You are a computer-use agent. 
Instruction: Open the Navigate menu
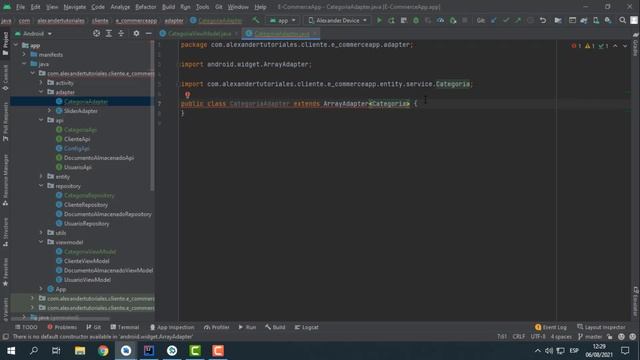pyautogui.click(x=75, y=7)
